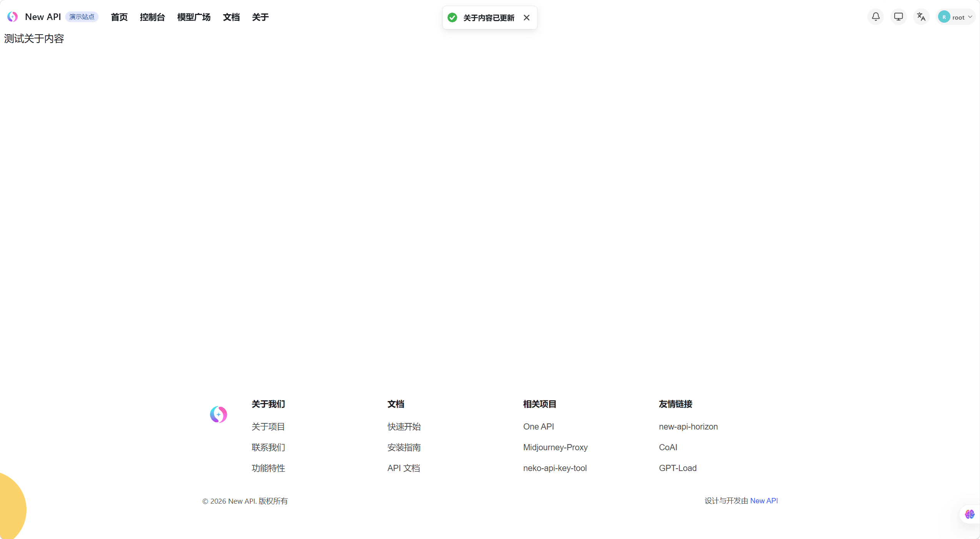
Task: Click the 演示站点 badge next to New API
Action: coord(82,17)
